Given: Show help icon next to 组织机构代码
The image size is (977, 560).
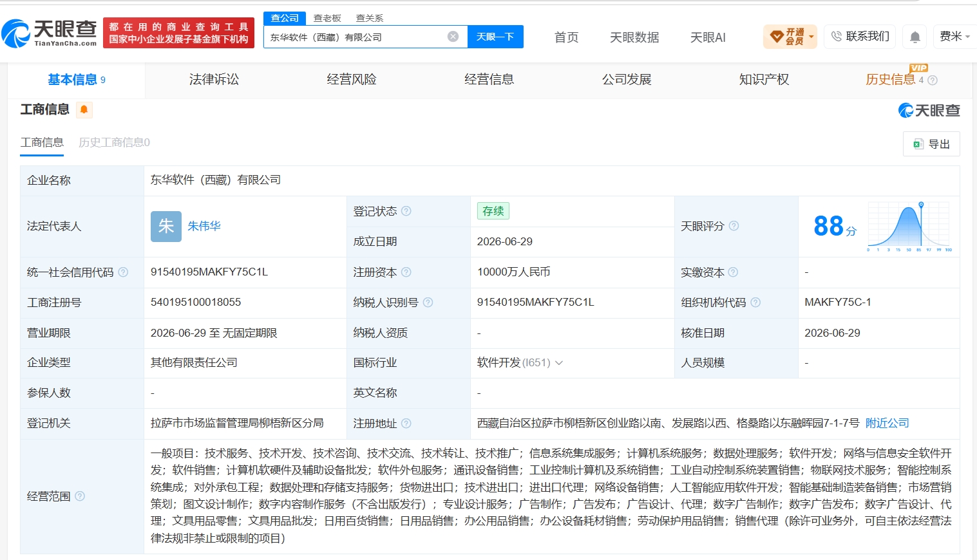Looking at the screenshot, I should coord(755,303).
